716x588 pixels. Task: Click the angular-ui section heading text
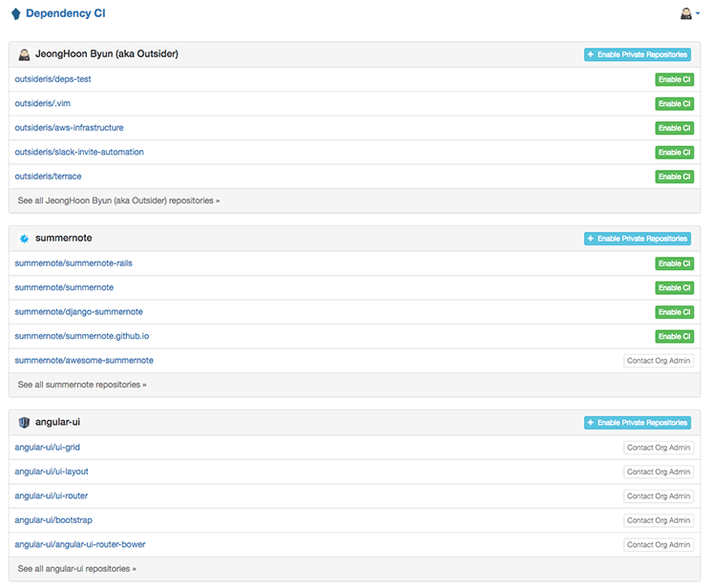pyautogui.click(x=57, y=422)
